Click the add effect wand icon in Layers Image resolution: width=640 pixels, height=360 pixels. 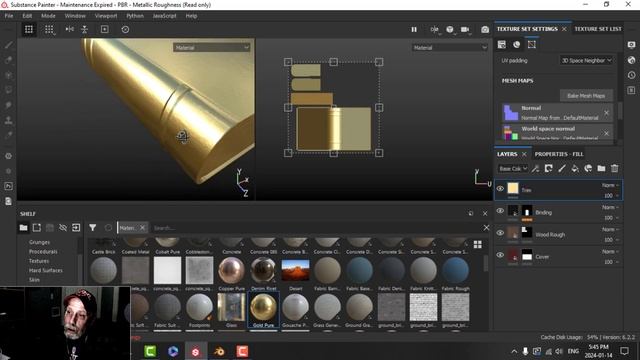[x=535, y=169]
